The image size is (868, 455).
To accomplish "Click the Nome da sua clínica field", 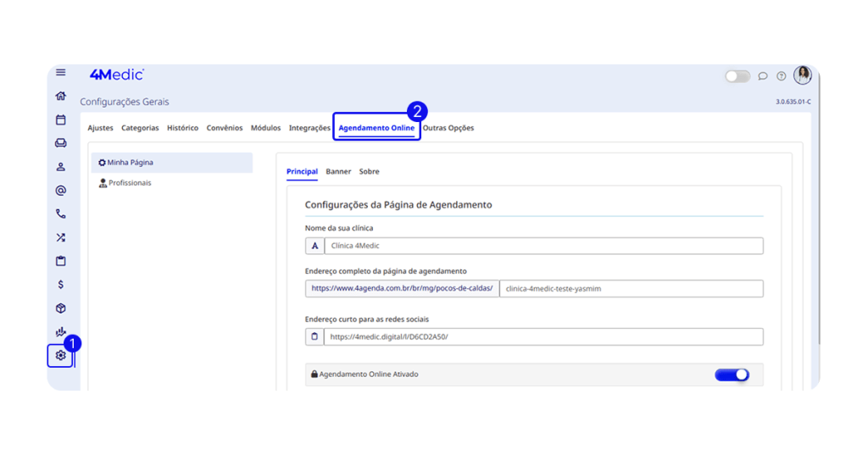I will click(x=542, y=246).
